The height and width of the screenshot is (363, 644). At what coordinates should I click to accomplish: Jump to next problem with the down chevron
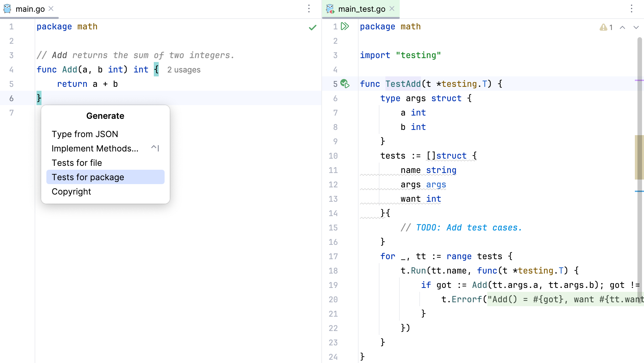click(636, 27)
